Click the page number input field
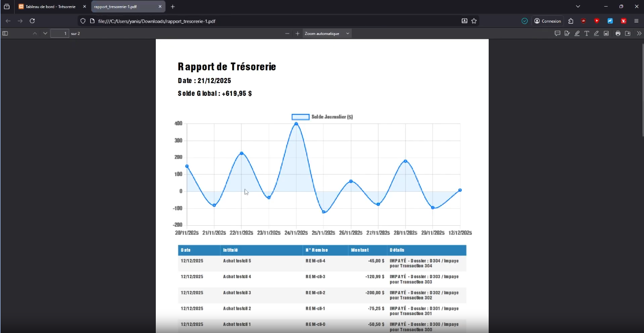Image resolution: width=644 pixels, height=333 pixels. click(59, 34)
